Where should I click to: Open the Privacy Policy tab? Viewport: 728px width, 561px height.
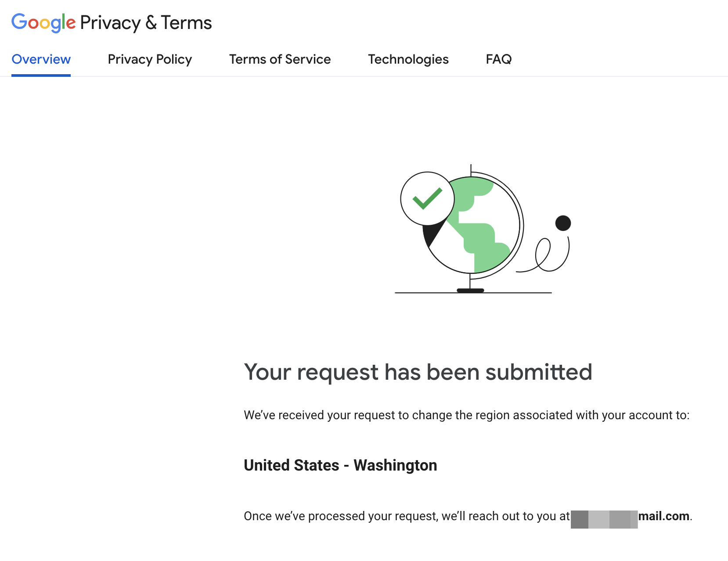[150, 59]
